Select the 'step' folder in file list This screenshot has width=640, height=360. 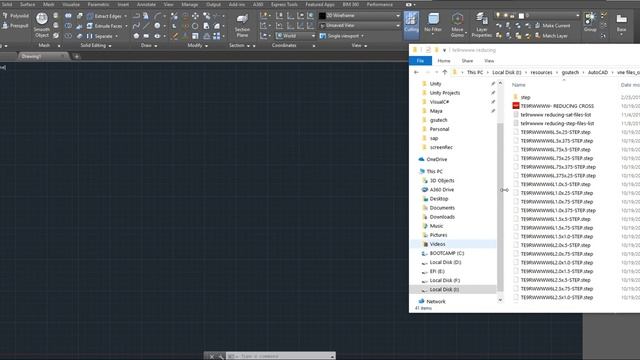click(525, 97)
